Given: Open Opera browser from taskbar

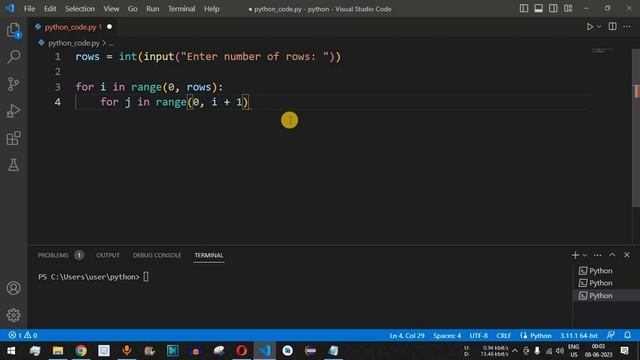Looking at the screenshot, I should [x=242, y=351].
